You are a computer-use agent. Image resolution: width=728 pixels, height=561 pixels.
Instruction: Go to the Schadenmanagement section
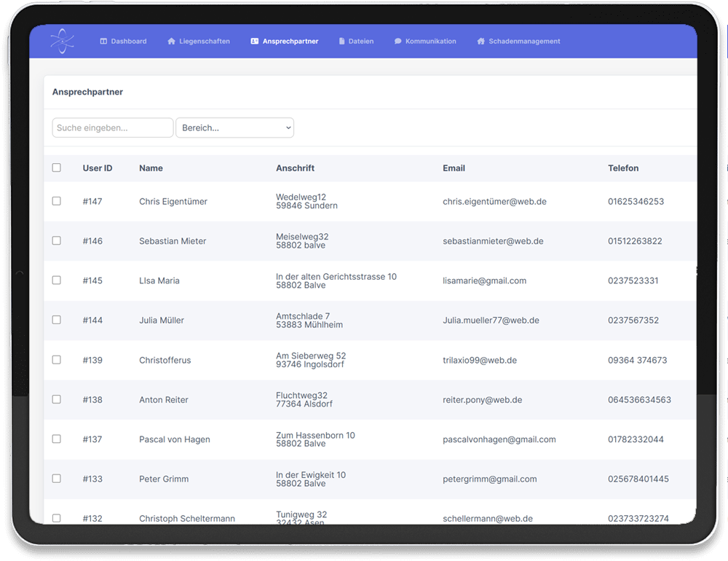pos(524,42)
